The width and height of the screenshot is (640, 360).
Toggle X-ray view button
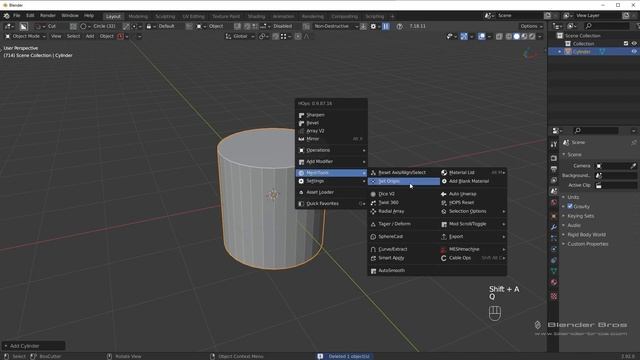click(499, 36)
